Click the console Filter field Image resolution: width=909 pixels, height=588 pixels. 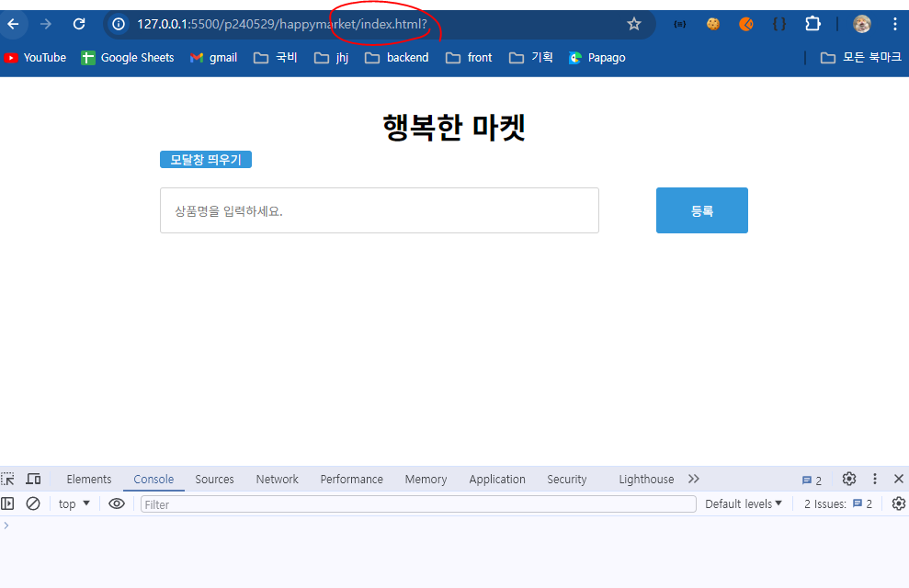[418, 504]
